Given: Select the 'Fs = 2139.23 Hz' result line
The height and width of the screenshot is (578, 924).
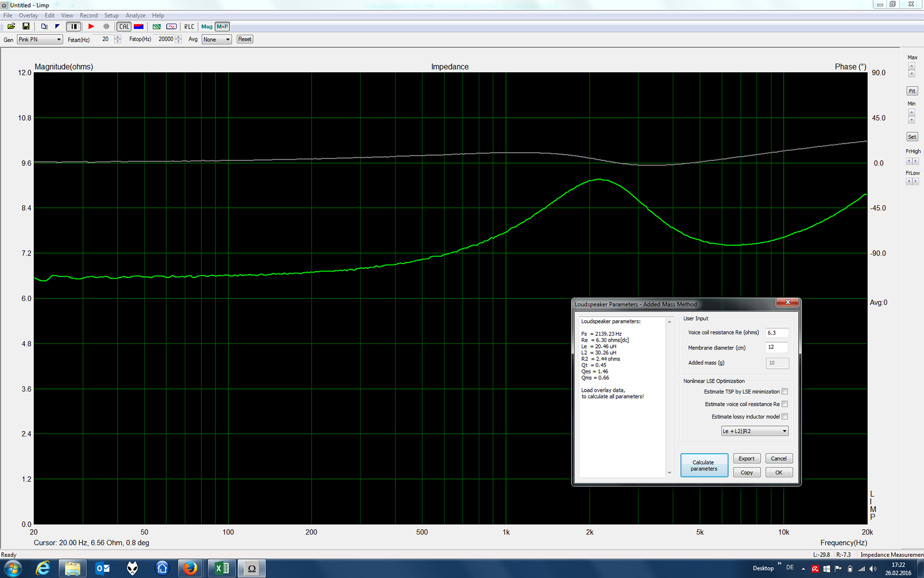Looking at the screenshot, I should (x=601, y=334).
